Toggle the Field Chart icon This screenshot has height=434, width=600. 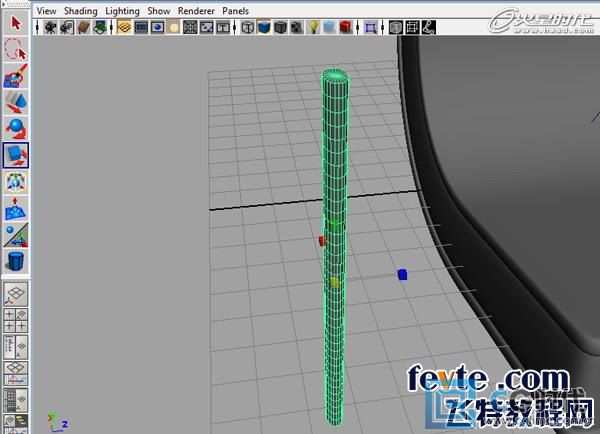click(190, 28)
